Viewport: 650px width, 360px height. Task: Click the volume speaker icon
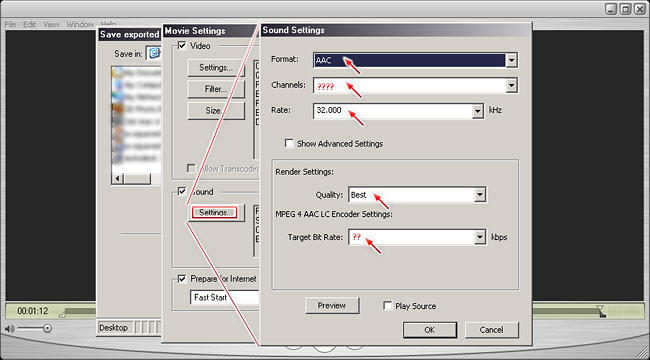(10, 329)
